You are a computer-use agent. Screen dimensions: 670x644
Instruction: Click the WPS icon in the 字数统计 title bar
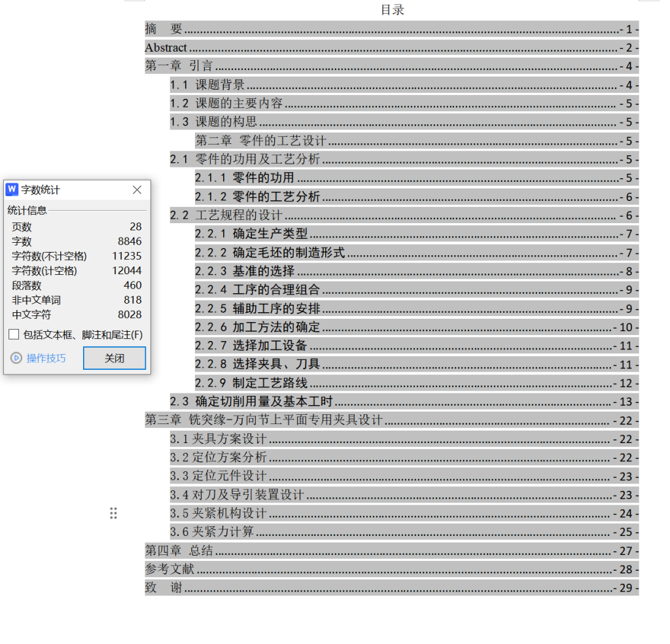(x=12, y=190)
